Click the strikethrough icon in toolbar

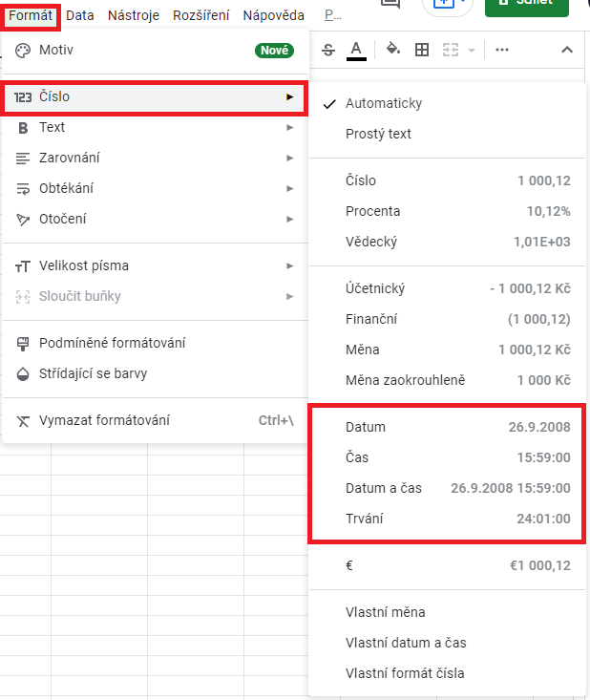(x=329, y=50)
